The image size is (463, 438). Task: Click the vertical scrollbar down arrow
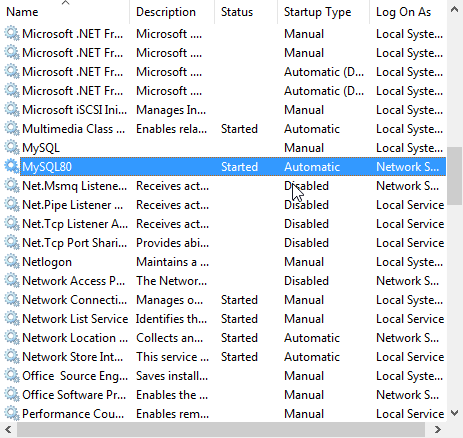pos(454,413)
